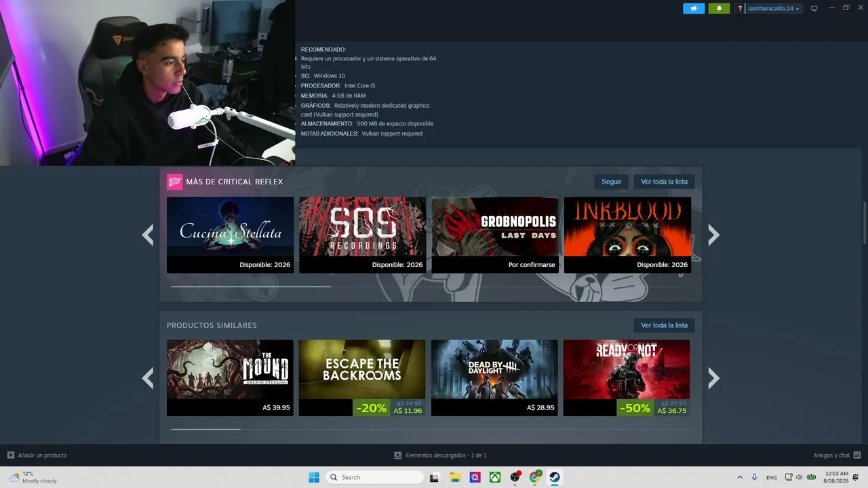The image size is (868, 488).
Task: Click the MÁS DE CRITICAL REFLEX heading
Action: [x=235, y=182]
